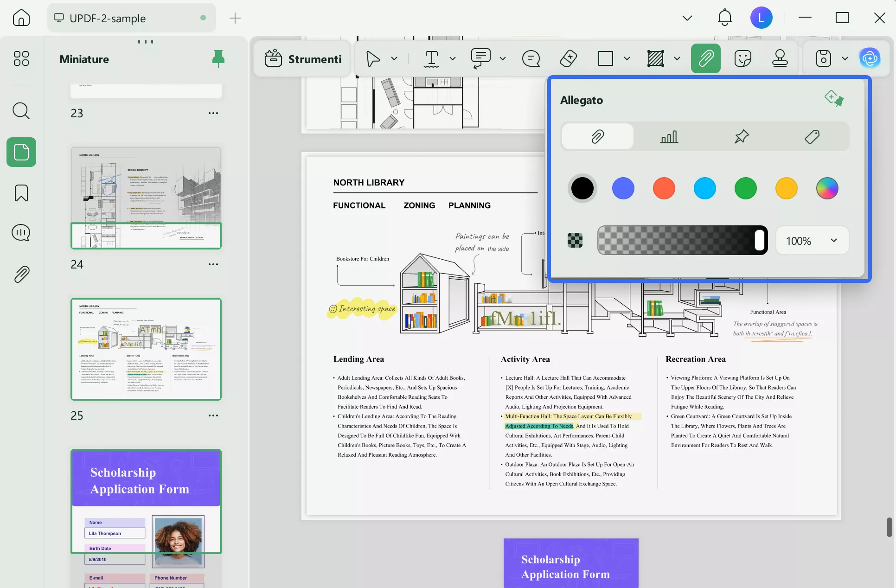Toggle pin on Miniature panel
This screenshot has height=588, width=896.
[218, 59]
